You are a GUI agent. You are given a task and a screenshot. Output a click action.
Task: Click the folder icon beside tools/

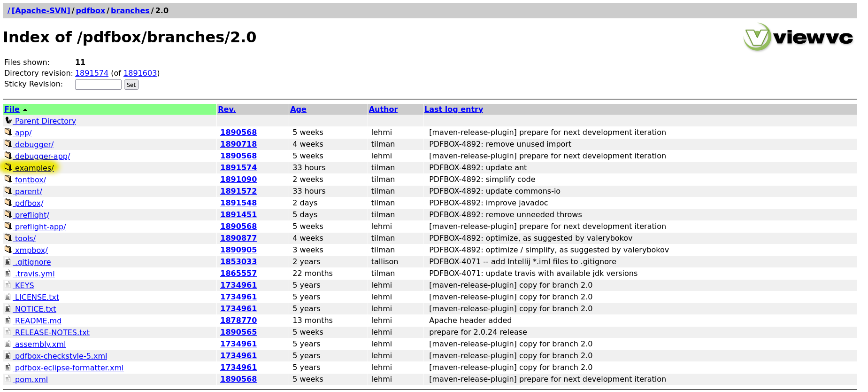click(x=8, y=238)
